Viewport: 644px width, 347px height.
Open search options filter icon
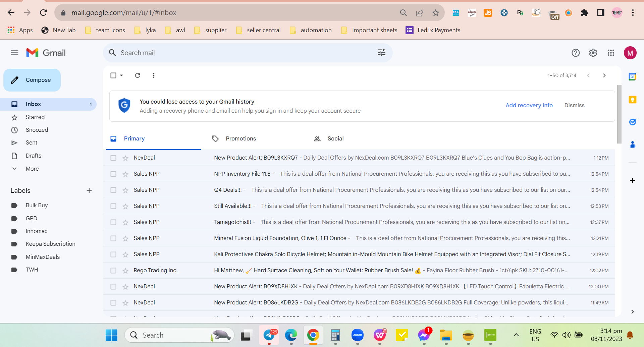click(x=382, y=53)
